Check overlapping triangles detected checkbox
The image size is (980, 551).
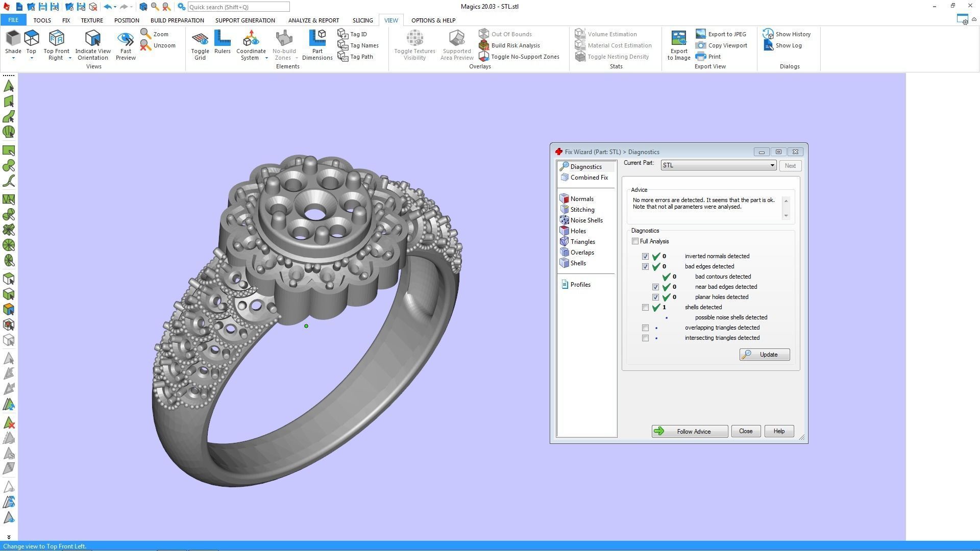[645, 328]
